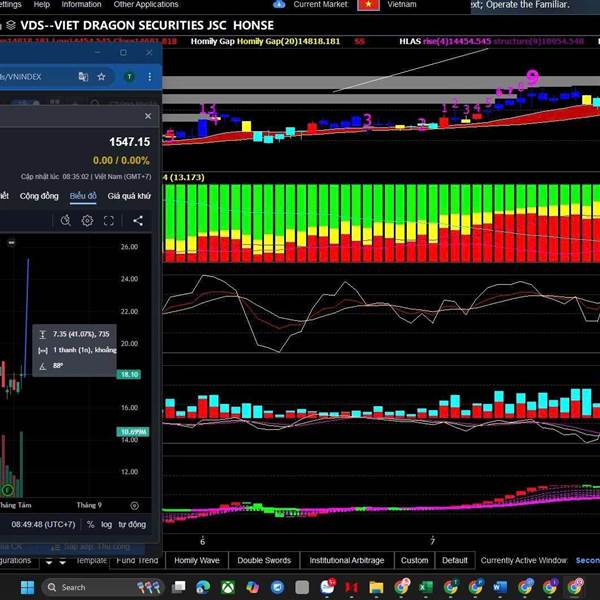The width and height of the screenshot is (600, 600).
Task: Click the chart replay magnifier icon
Action: (66, 220)
